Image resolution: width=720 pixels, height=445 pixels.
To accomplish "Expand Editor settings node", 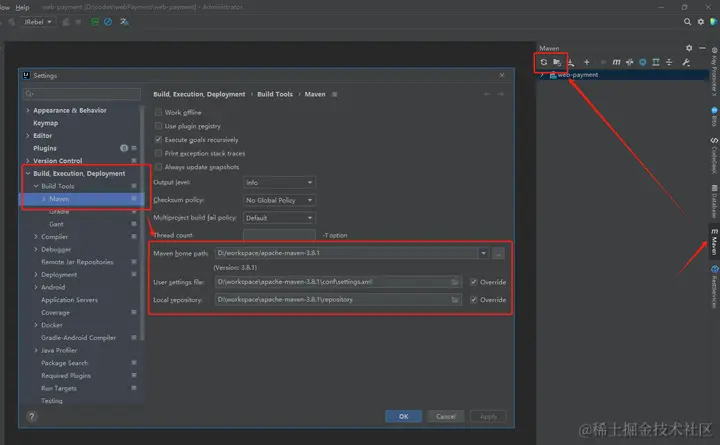I will 28,135.
